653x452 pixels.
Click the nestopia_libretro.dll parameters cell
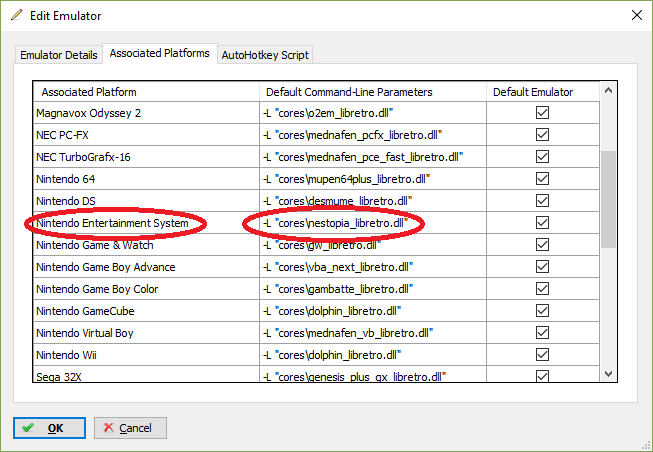[373, 223]
